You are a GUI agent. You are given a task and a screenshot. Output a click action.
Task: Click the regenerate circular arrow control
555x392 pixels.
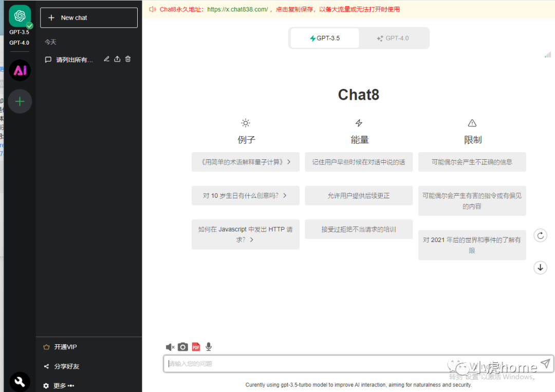[x=540, y=235]
